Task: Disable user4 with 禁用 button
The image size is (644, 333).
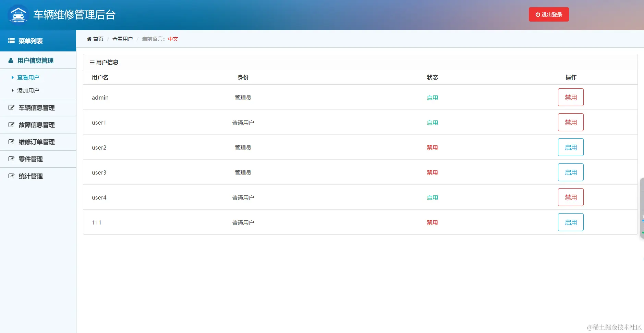Action: pyautogui.click(x=571, y=197)
